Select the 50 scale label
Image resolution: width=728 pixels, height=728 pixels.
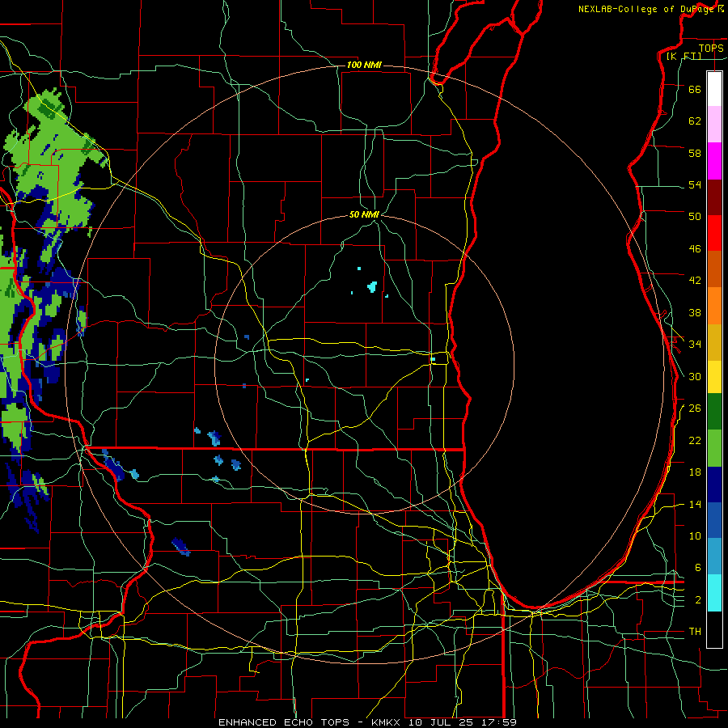tap(695, 216)
